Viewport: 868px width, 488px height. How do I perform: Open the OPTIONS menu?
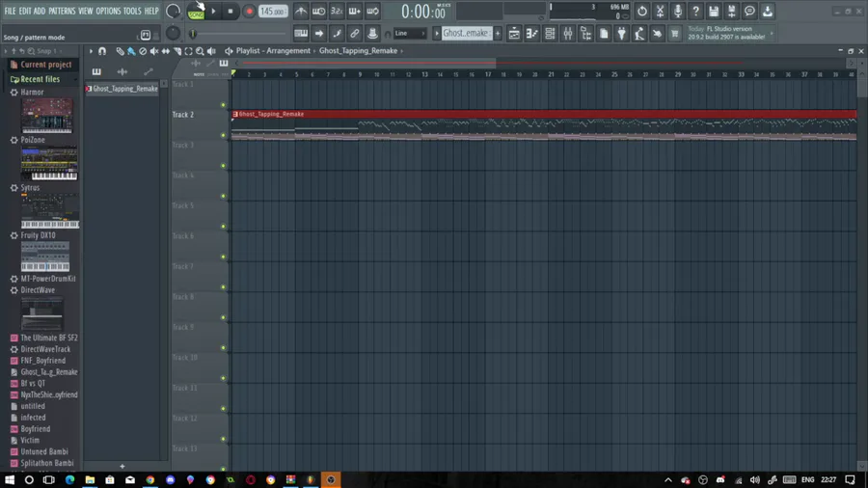(x=108, y=11)
